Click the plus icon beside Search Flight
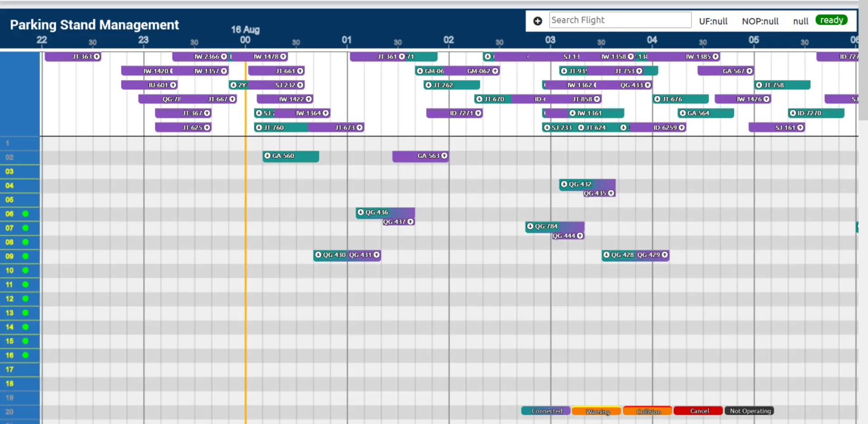The width and height of the screenshot is (868, 424). pos(538,21)
